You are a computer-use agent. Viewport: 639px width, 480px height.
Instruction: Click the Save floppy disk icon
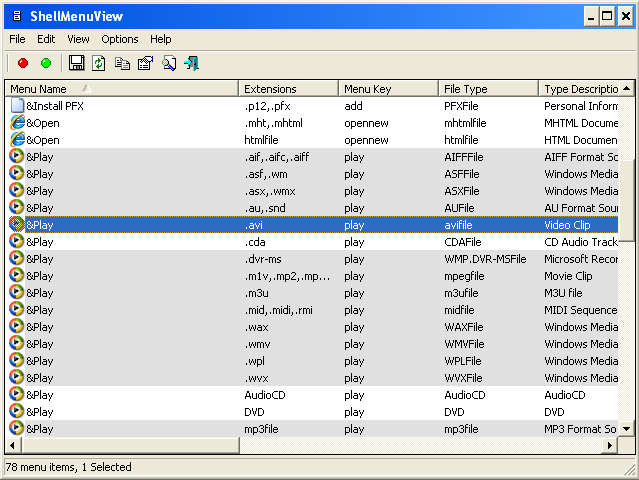[x=76, y=63]
